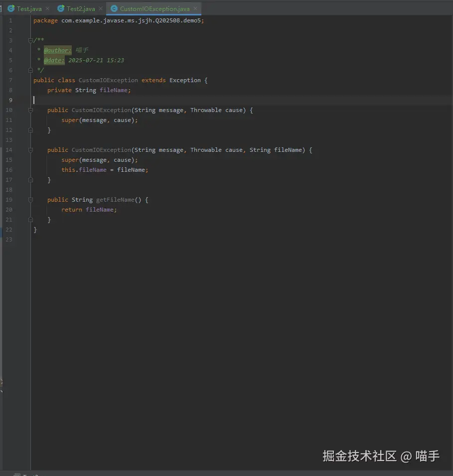Click line number 9 in gutter
Viewport: 453px width, 476px height.
(x=10, y=100)
